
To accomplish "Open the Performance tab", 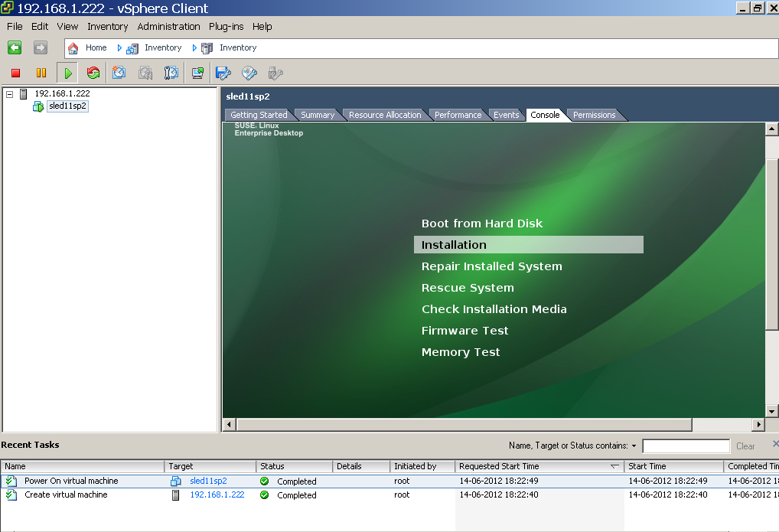I will coord(458,115).
